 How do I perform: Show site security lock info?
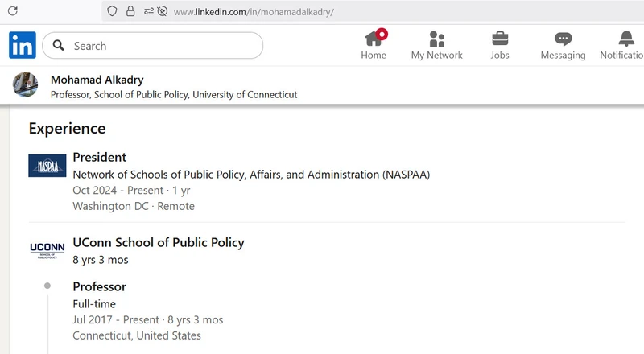click(130, 12)
